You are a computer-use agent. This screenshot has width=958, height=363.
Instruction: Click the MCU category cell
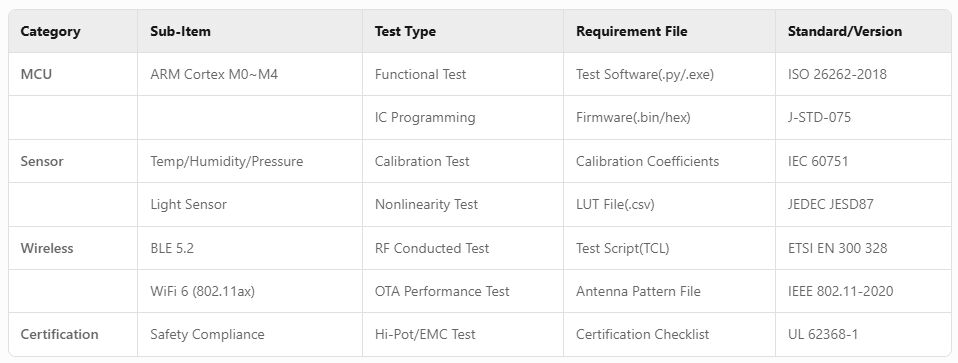73,74
